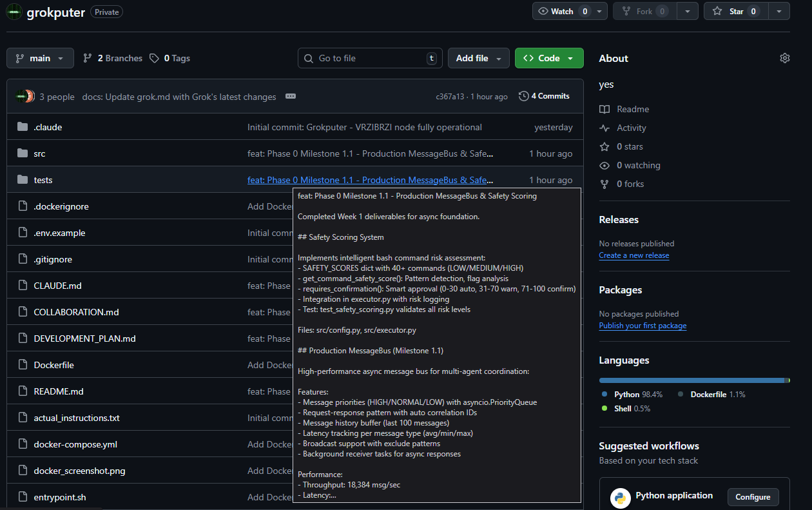Focus the Go to file search field

pos(370,58)
